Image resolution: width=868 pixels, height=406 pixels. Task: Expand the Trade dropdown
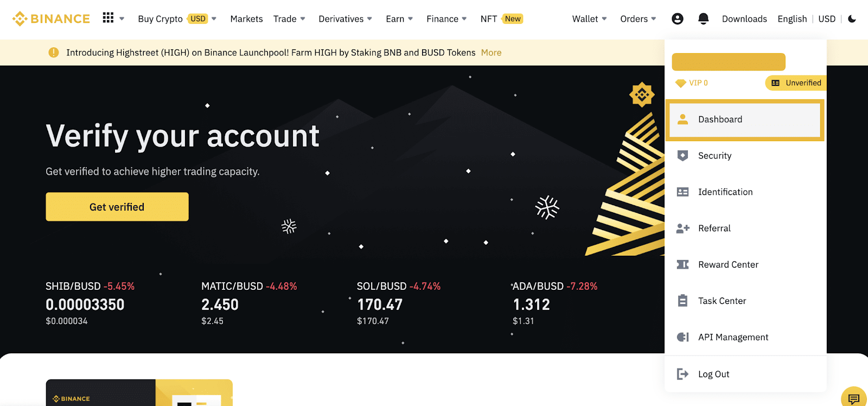coord(289,18)
